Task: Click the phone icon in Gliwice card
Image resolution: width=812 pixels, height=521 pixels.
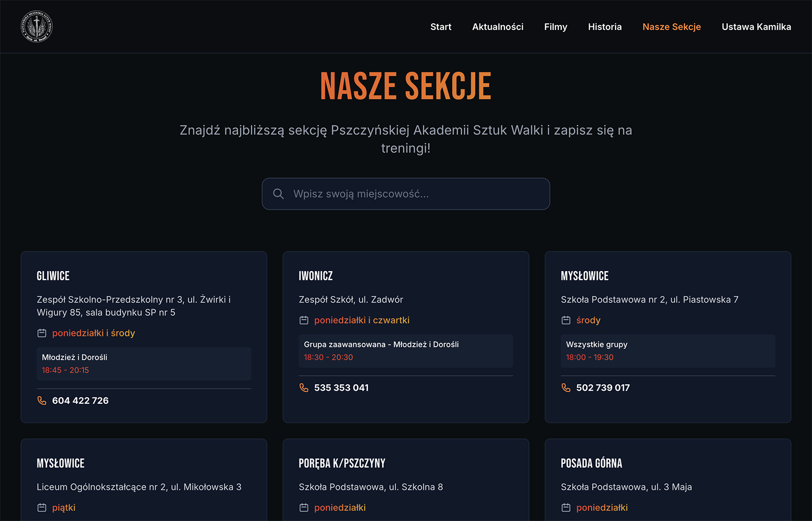Action: click(x=42, y=401)
